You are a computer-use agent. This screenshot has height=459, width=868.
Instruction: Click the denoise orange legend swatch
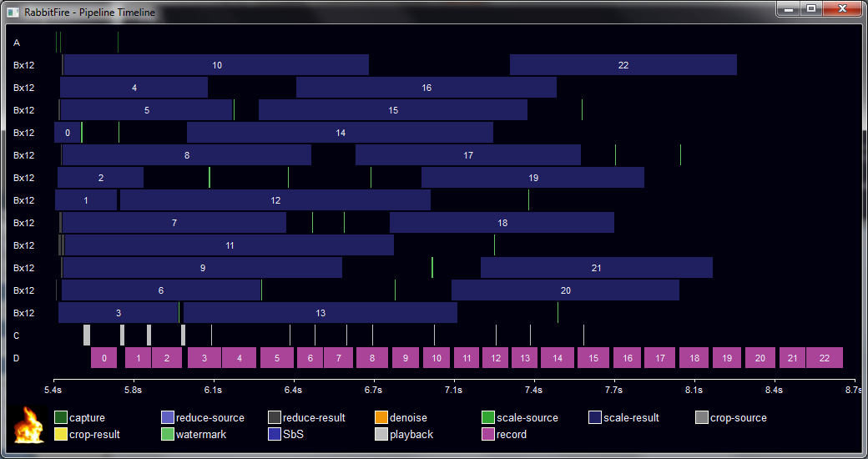pyautogui.click(x=381, y=417)
